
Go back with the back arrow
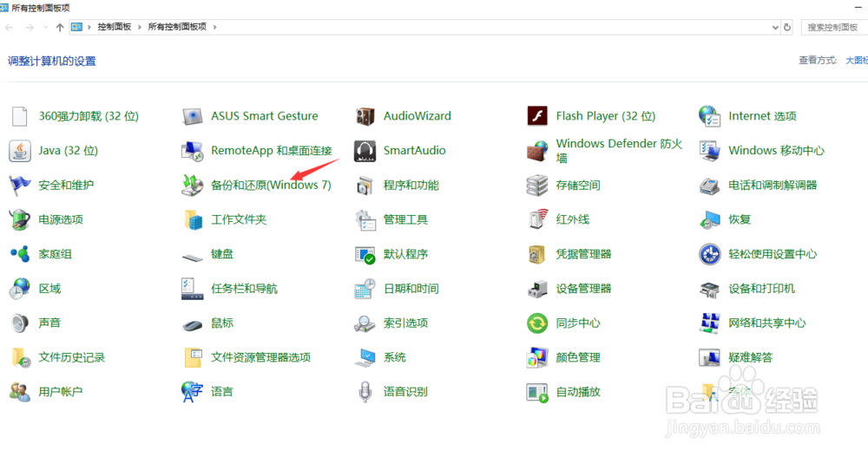point(10,27)
